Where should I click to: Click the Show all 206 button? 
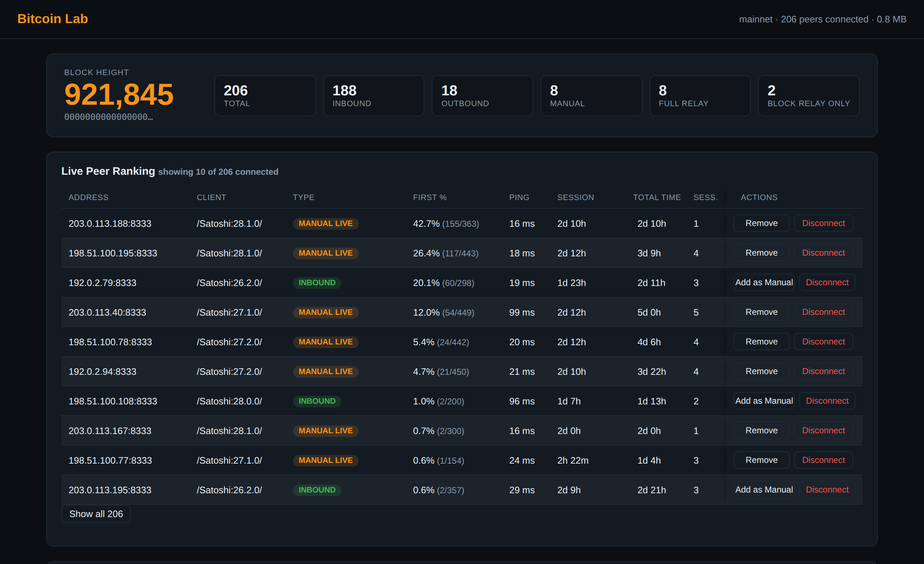(96, 514)
